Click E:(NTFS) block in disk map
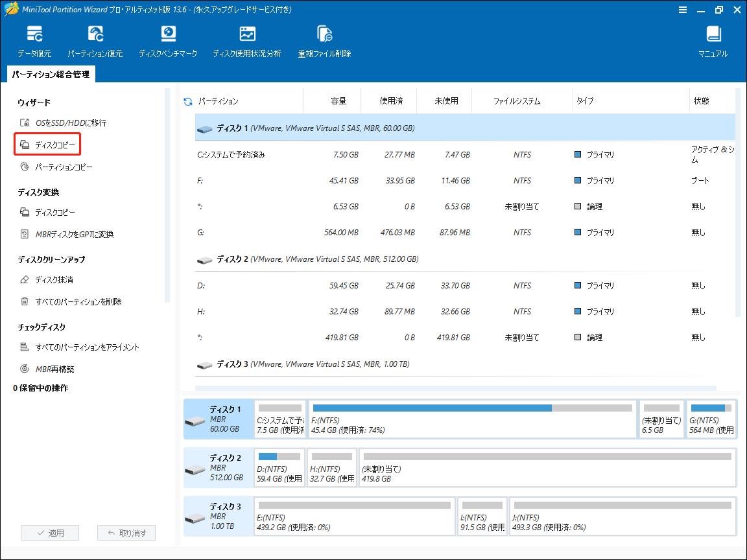The width and height of the screenshot is (747, 560). click(355, 516)
